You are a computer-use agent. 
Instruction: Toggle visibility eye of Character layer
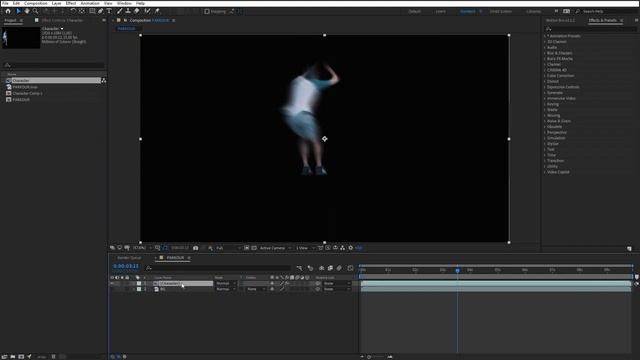click(112, 283)
